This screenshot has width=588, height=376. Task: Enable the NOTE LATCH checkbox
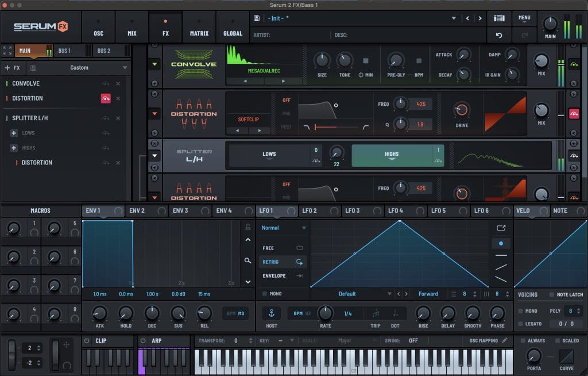point(551,294)
